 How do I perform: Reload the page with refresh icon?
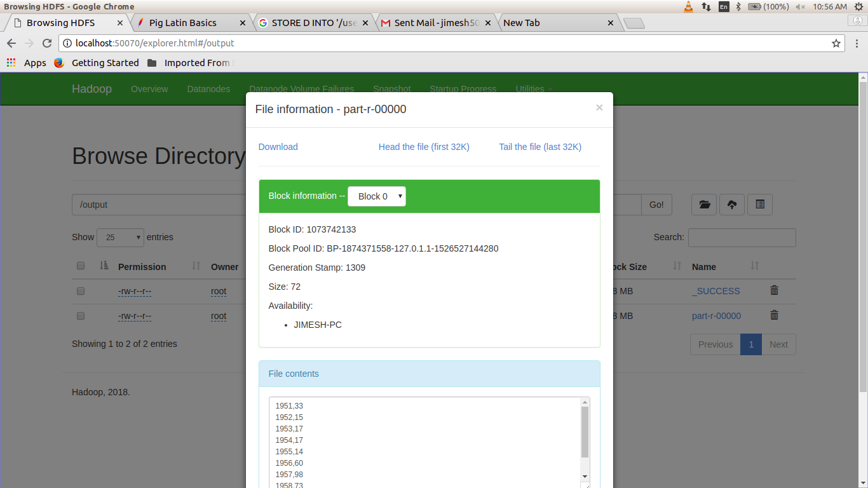46,43
